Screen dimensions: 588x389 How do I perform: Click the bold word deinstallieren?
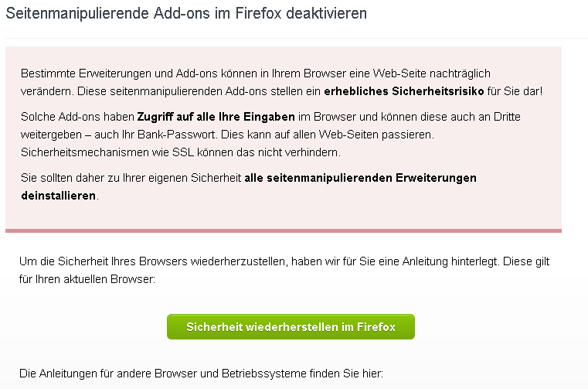(x=59, y=196)
